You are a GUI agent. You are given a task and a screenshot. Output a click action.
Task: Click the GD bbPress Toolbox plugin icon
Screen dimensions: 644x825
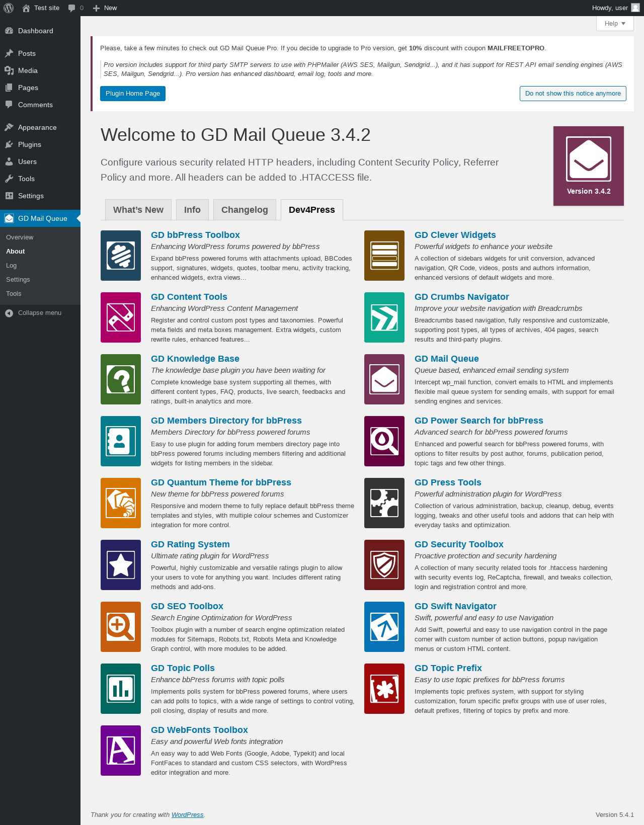click(x=121, y=256)
